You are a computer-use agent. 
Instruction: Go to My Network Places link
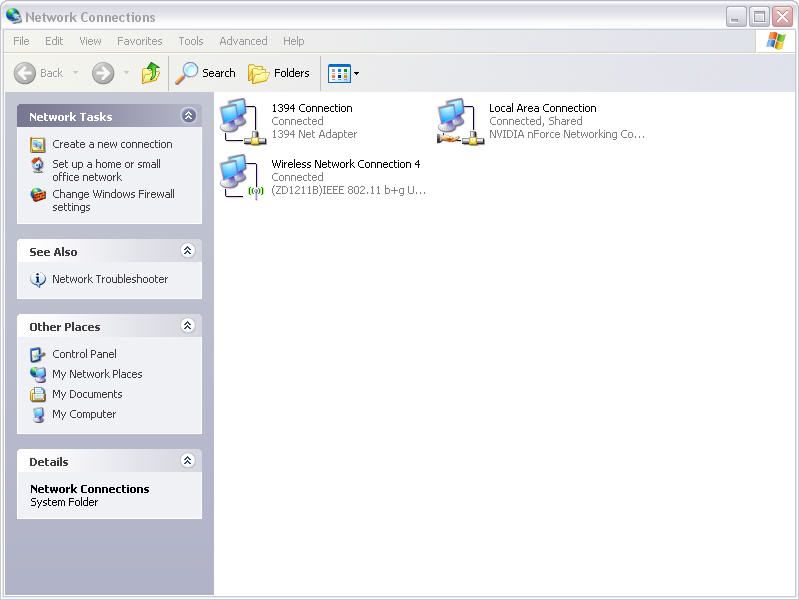tap(97, 374)
